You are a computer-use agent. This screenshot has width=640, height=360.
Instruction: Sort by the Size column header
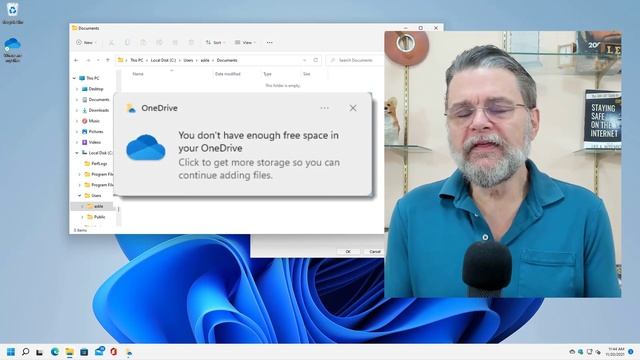[307, 74]
